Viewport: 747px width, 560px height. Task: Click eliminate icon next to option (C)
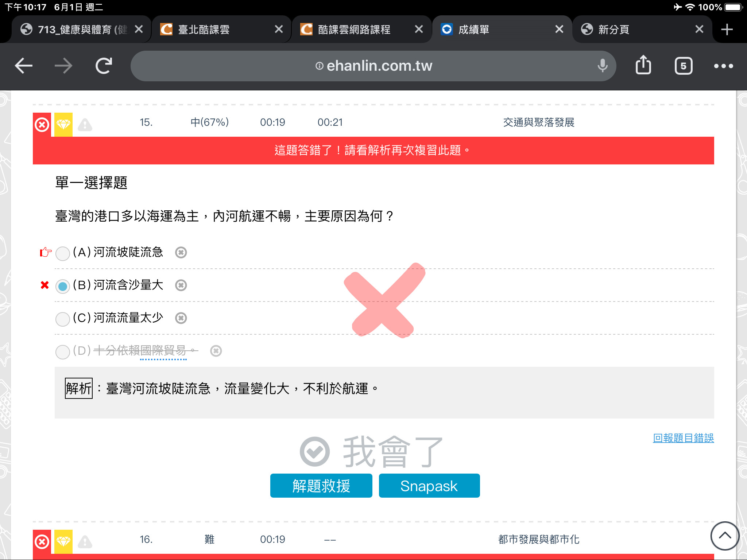[181, 318]
